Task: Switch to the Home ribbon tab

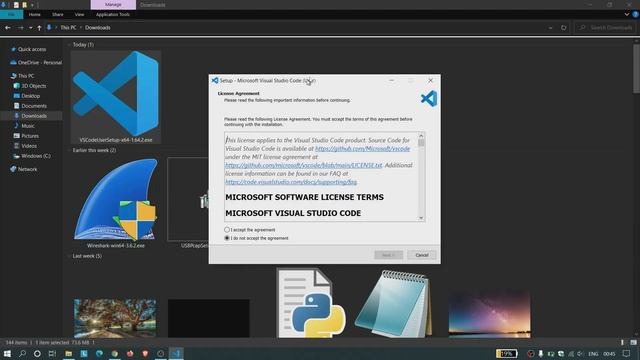Action: [35, 14]
